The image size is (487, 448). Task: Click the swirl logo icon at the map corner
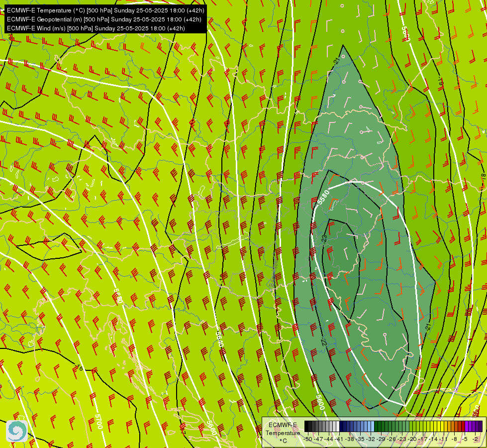[17, 431]
